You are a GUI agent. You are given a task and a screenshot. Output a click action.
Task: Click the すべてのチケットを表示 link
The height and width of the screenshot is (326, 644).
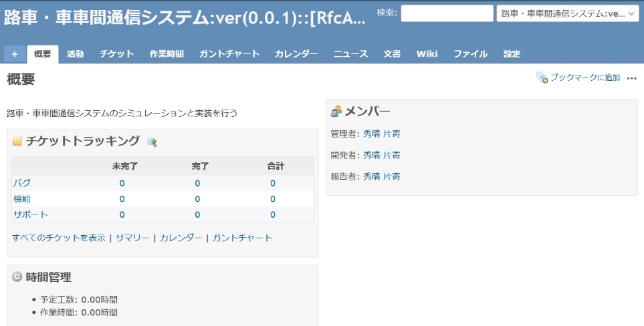59,238
